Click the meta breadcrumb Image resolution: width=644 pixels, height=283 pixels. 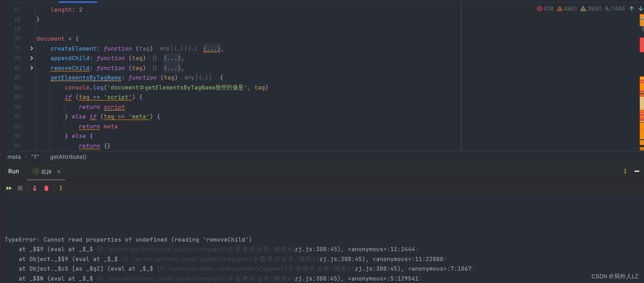(x=14, y=157)
